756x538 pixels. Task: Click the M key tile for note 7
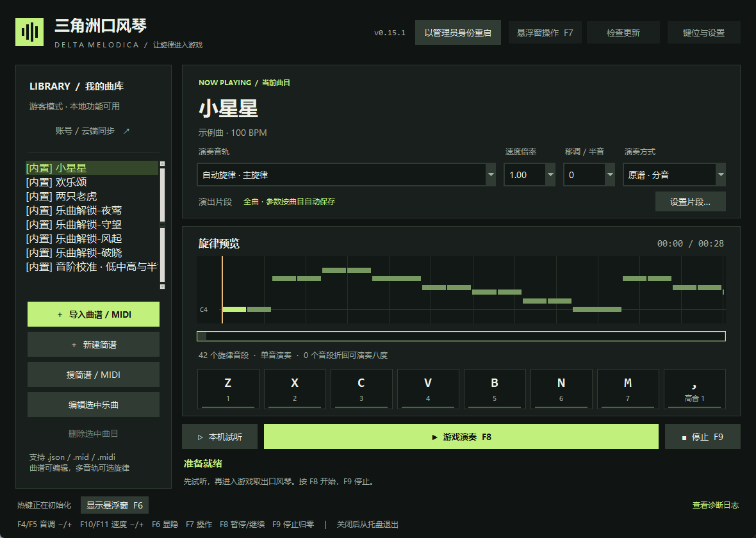click(x=628, y=389)
